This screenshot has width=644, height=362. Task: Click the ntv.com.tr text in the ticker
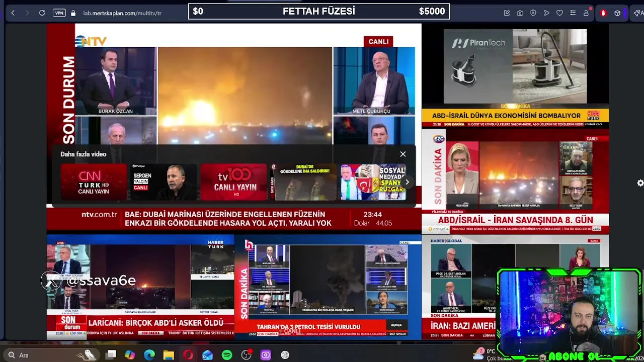click(99, 215)
